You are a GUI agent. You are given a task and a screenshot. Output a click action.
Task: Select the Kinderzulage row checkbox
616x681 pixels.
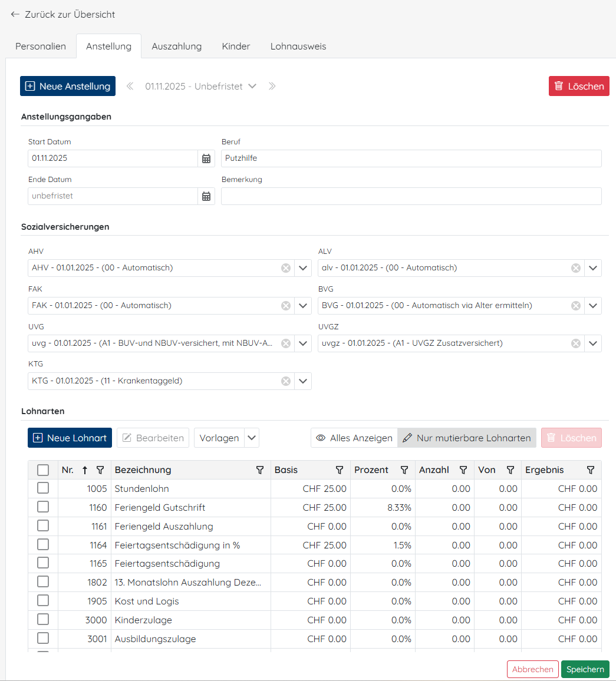pos(43,620)
